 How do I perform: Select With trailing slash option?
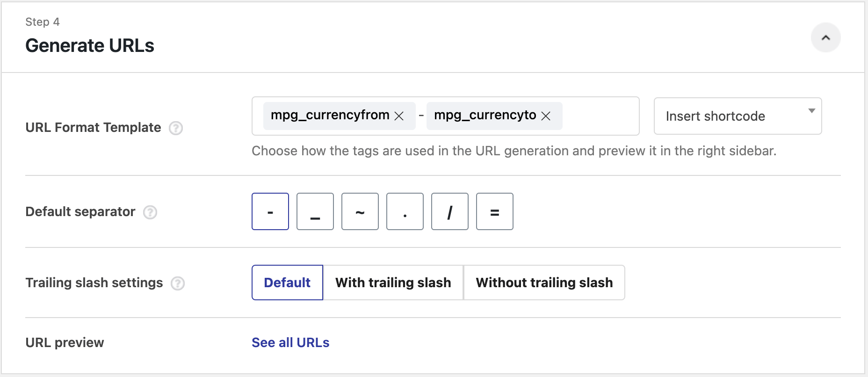coord(393,283)
